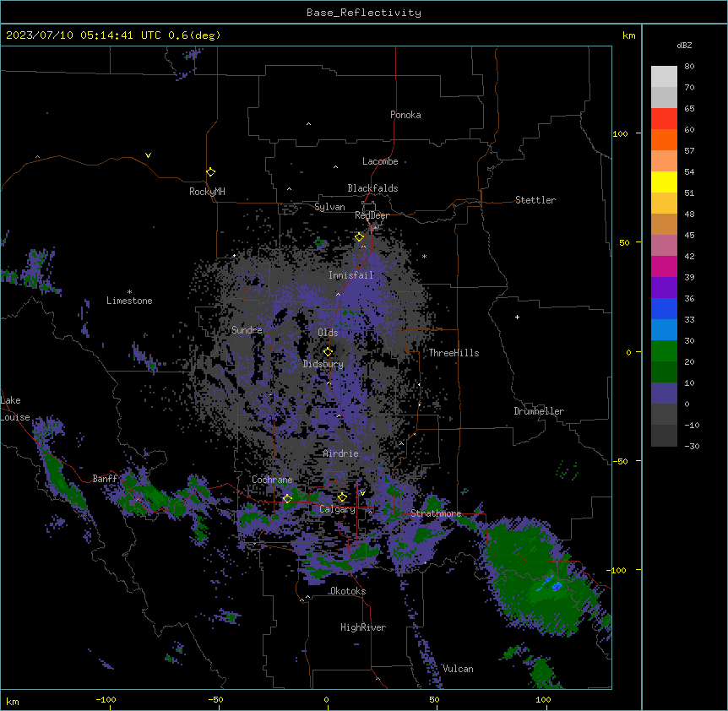Screen dimensions: 728x711
Task: Click the Olds city label
Action: click(328, 333)
